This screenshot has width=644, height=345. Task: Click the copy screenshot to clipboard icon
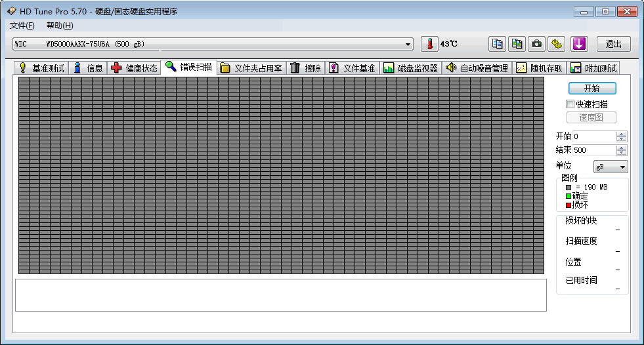pyautogui.click(x=517, y=44)
